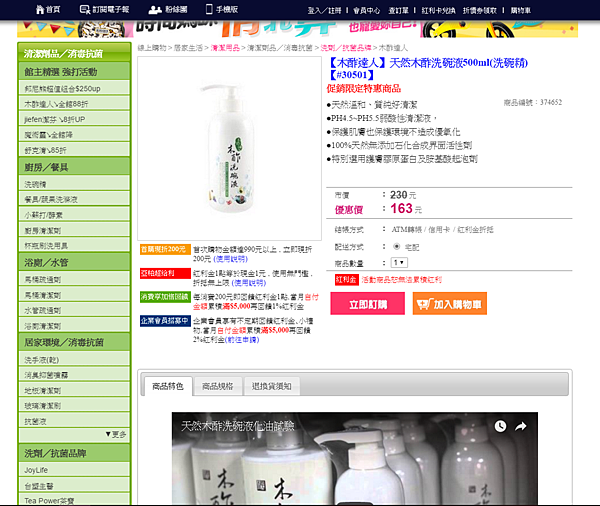Expand the ▼更多 sidebar list
The image size is (600, 506).
pos(115,434)
